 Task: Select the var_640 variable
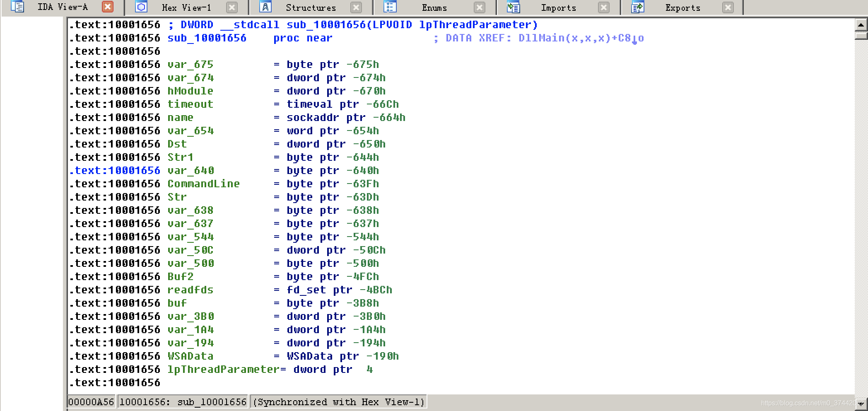tap(190, 171)
